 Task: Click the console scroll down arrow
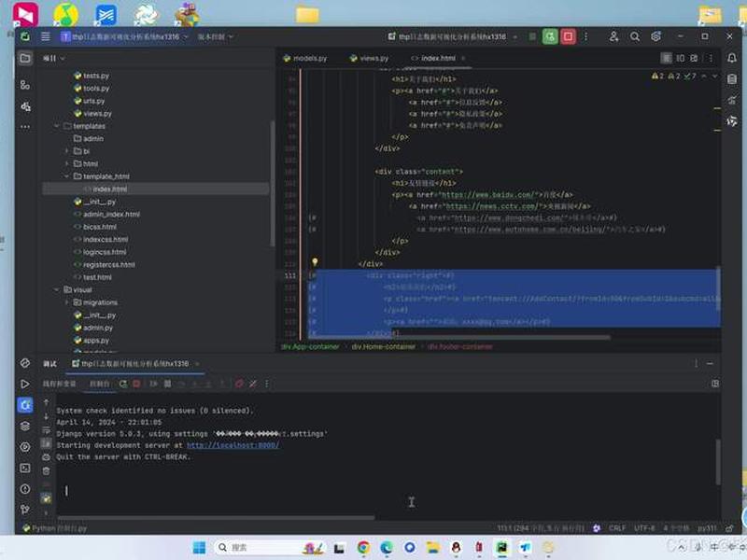(x=46, y=416)
